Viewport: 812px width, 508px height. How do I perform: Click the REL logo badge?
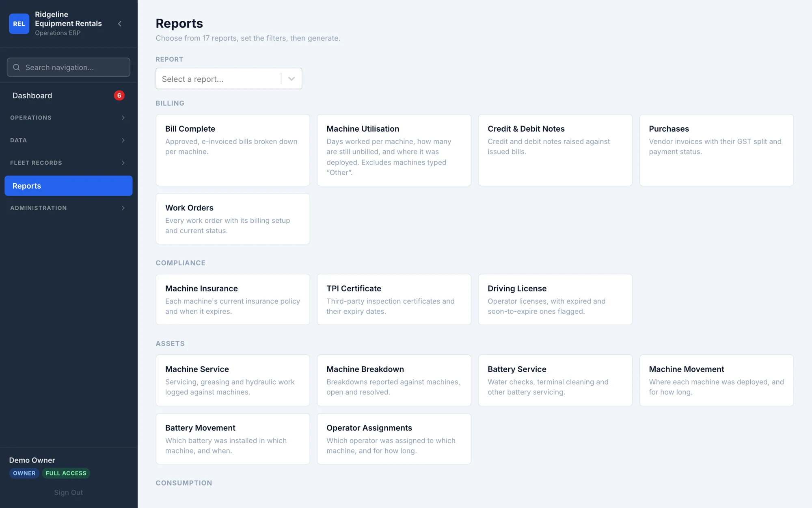click(x=19, y=24)
